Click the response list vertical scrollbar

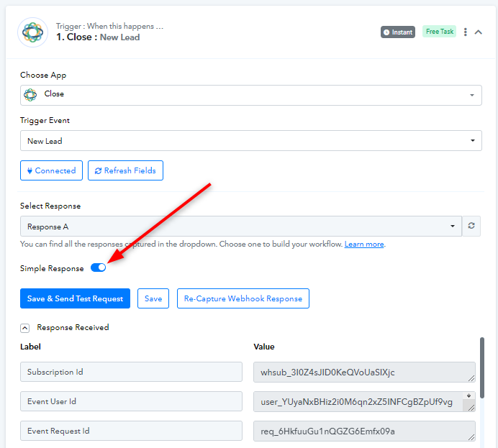(481, 367)
